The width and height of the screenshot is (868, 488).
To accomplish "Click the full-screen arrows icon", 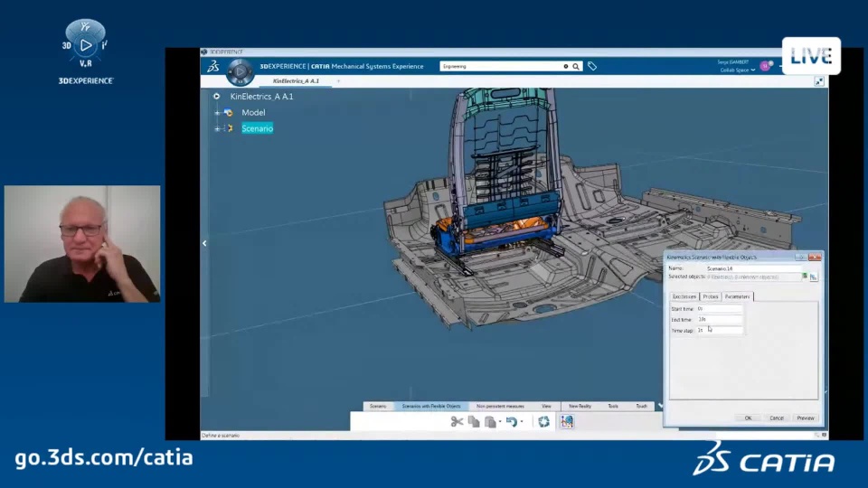I will pyautogui.click(x=819, y=81).
